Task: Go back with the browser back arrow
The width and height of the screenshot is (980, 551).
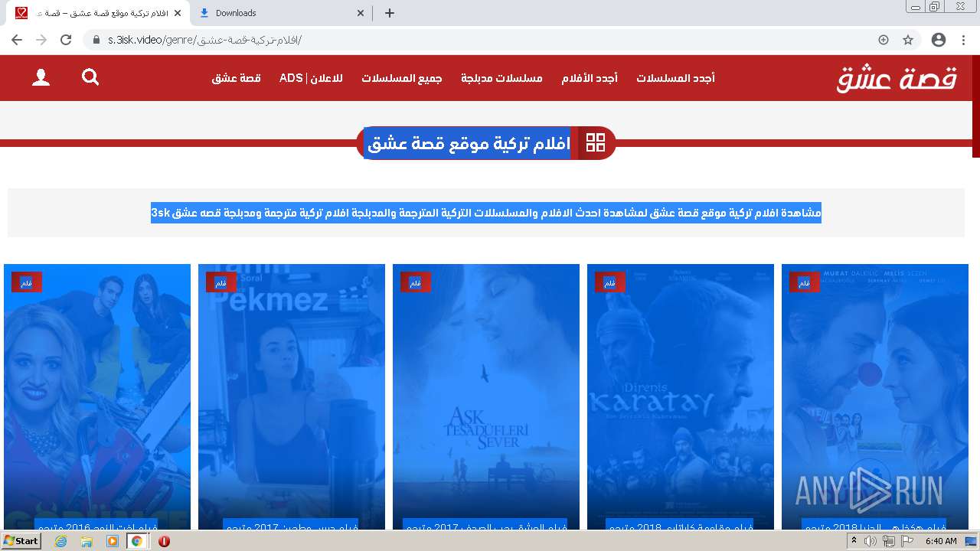Action: 17,40
